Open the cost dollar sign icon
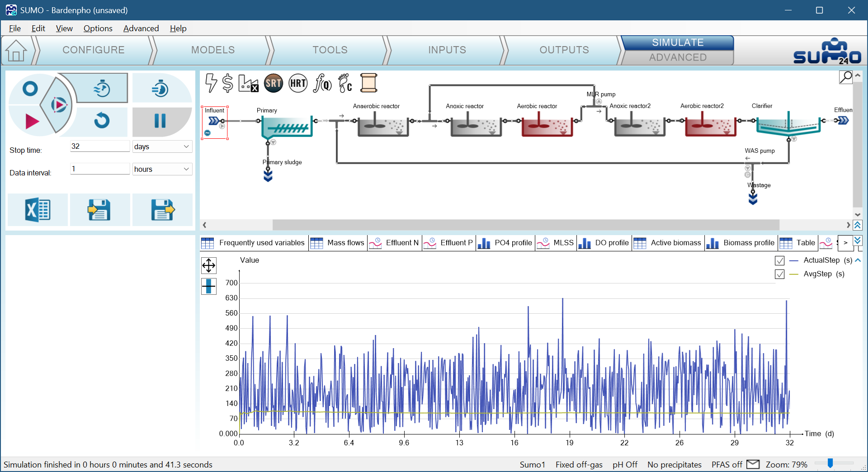 pos(228,83)
